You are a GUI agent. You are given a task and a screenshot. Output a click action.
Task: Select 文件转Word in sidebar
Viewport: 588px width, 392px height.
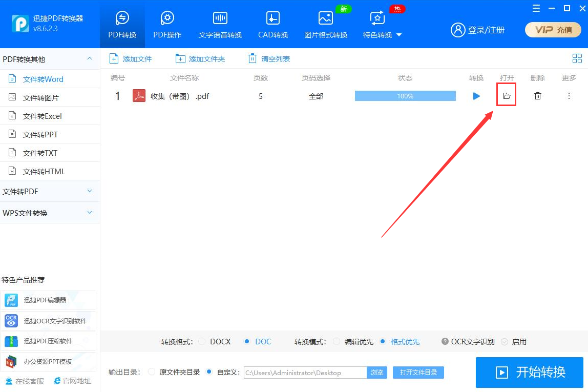pyautogui.click(x=50, y=79)
